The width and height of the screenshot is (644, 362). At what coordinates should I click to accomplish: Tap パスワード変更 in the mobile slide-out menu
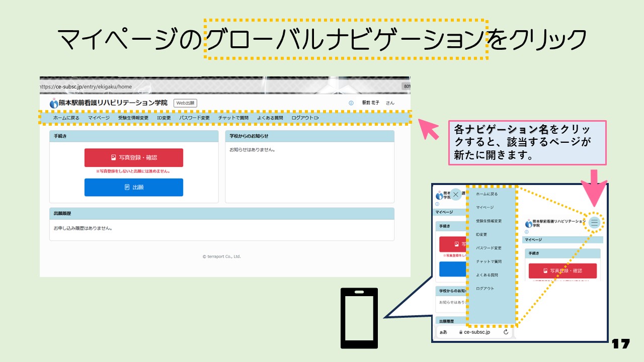[x=489, y=248]
